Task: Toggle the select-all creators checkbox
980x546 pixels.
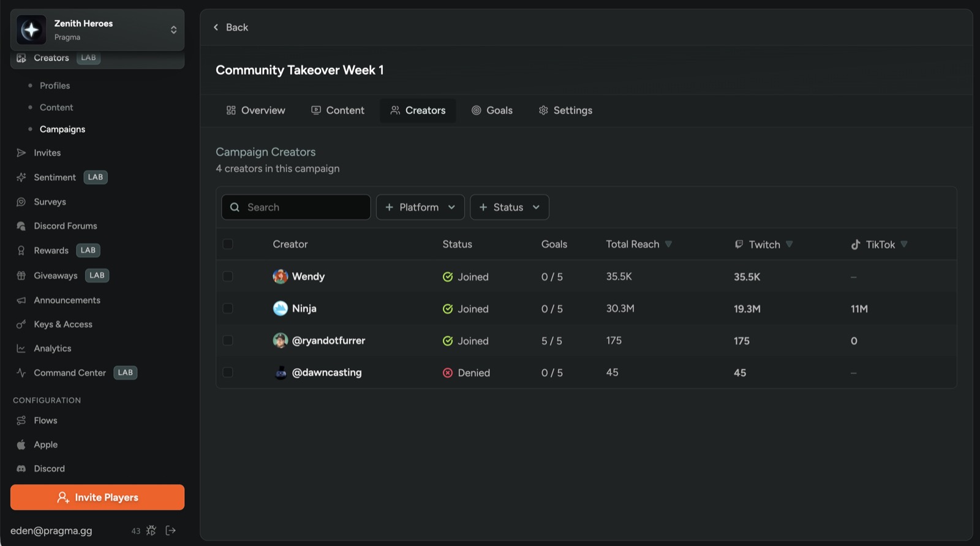Action: (228, 244)
